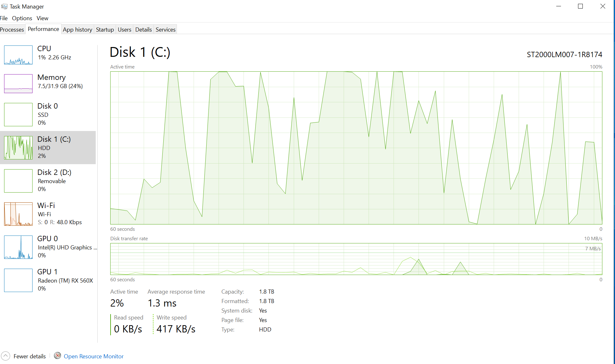This screenshot has width=615, height=364.
Task: Select the Memory graph thumbnail
Action: [x=18, y=84]
